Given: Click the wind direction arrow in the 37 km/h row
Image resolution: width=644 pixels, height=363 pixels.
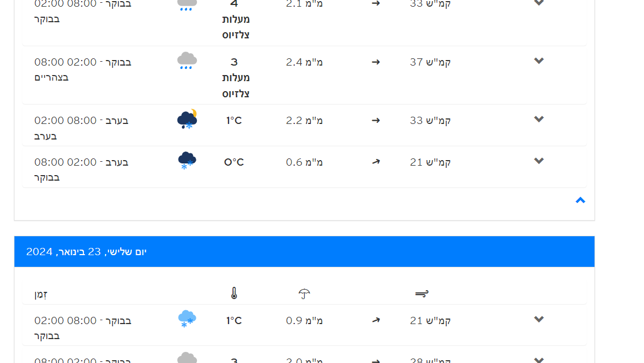Looking at the screenshot, I should coord(376,62).
